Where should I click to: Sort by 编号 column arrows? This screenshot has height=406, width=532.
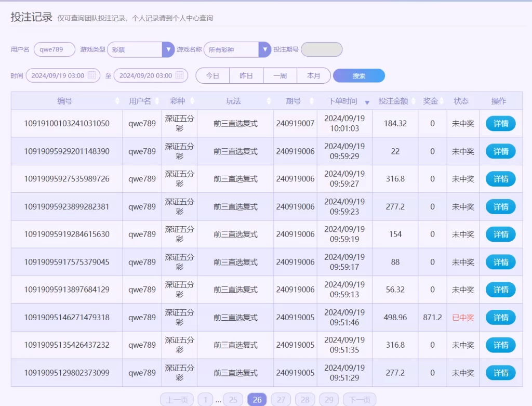117,101
